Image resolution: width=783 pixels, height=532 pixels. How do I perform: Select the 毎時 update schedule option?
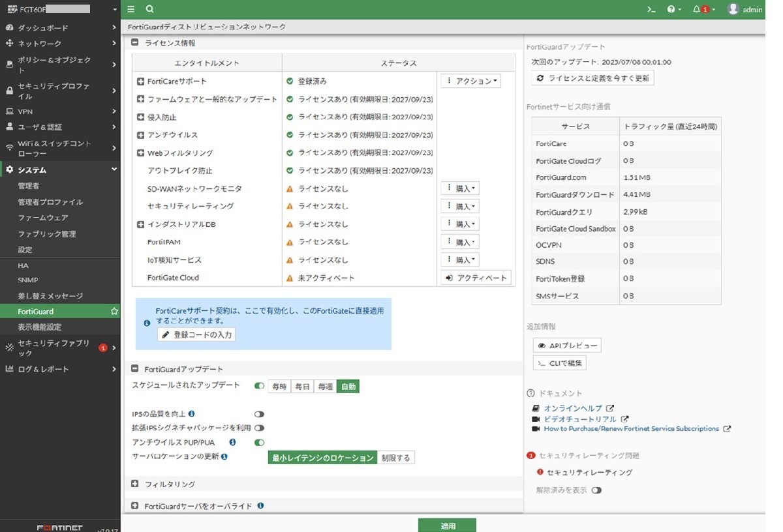tap(279, 387)
